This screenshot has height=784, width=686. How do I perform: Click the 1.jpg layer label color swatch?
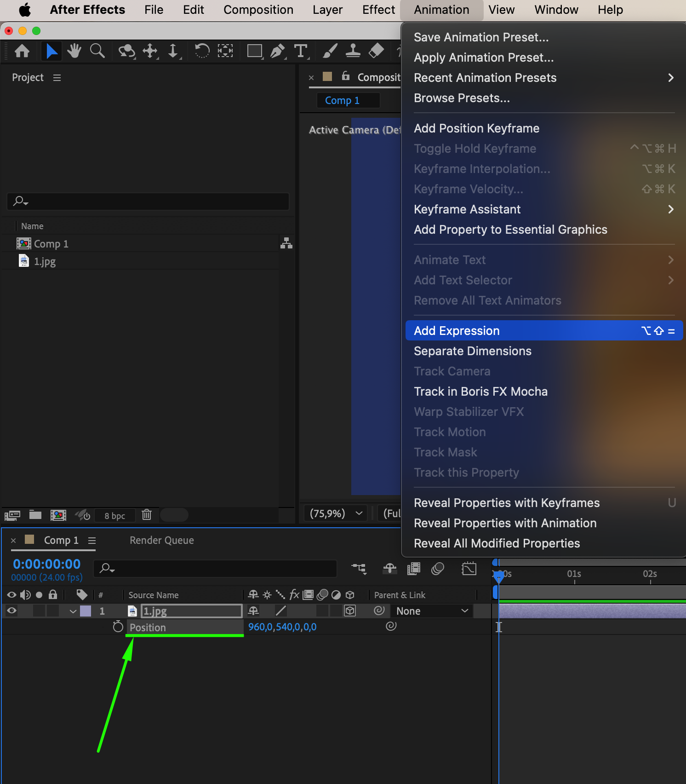coord(86,611)
